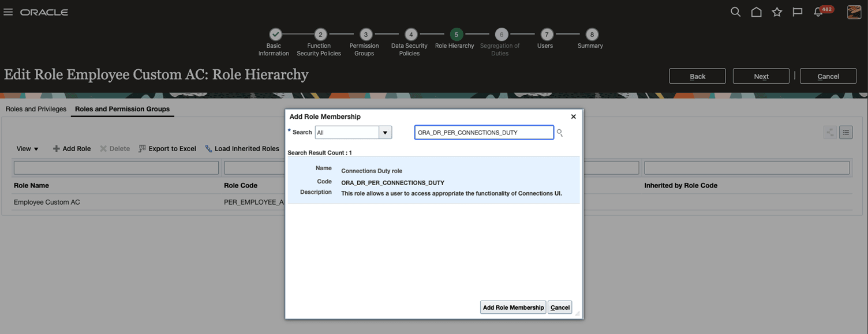This screenshot has width=868, height=334.
Task: Click the Delete toolbar item
Action: click(115, 148)
